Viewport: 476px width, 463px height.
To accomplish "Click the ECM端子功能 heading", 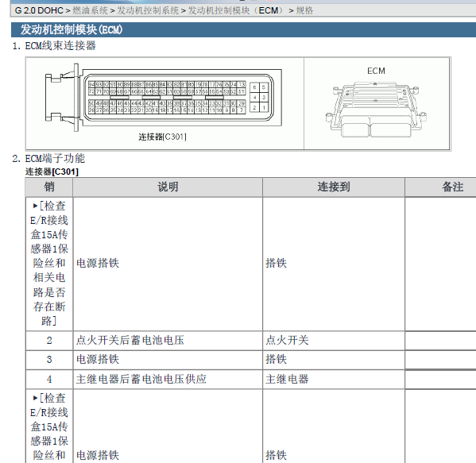I will (x=55, y=158).
